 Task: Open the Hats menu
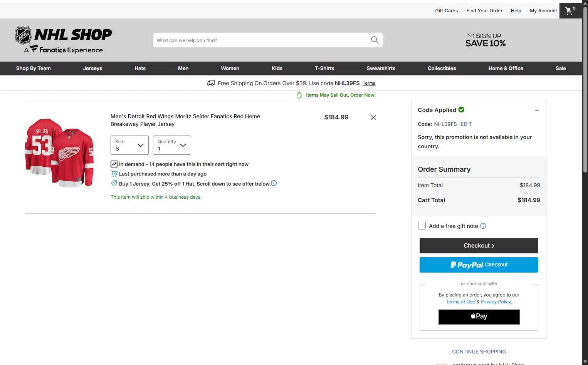pyautogui.click(x=140, y=68)
